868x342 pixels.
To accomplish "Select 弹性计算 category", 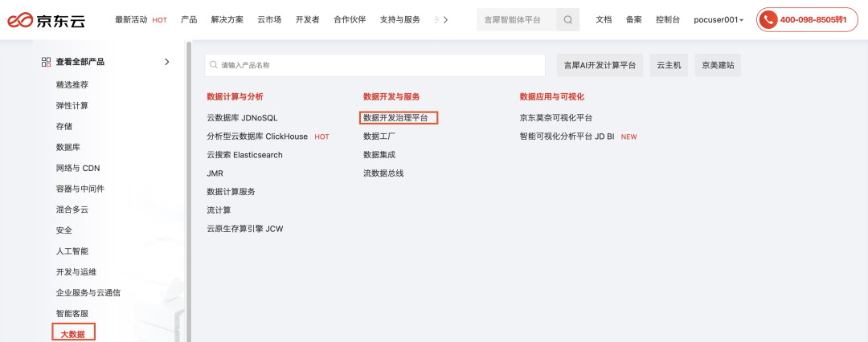I will coord(72,106).
